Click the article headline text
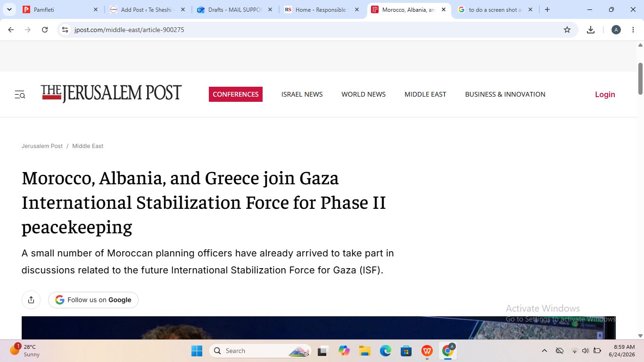Viewport: 644px width, 362px height. (x=204, y=202)
